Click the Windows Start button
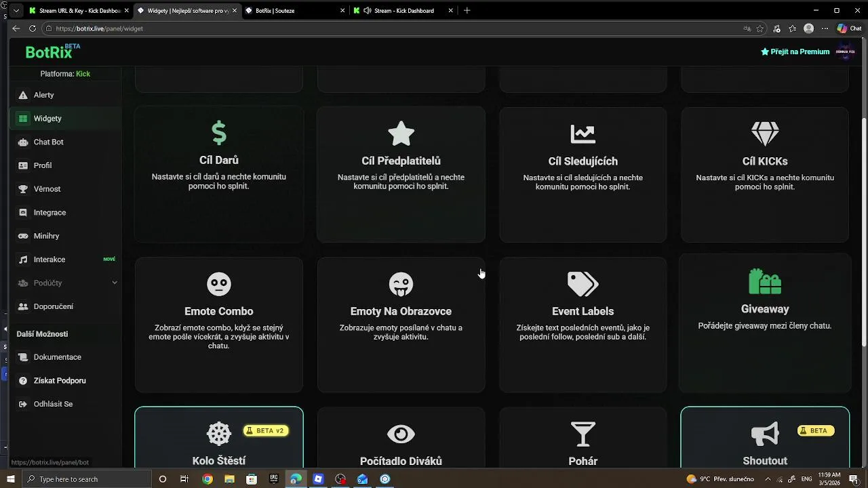The height and width of the screenshot is (488, 868). click(11, 479)
